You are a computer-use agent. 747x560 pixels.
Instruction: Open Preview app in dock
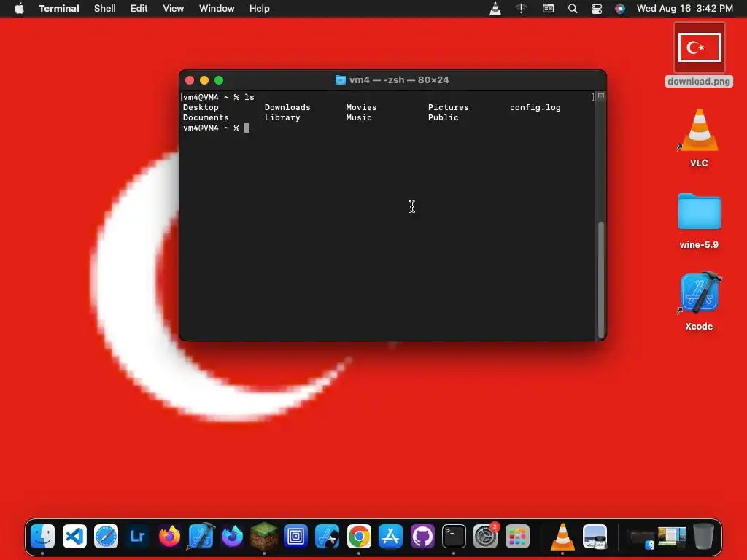[595, 537]
